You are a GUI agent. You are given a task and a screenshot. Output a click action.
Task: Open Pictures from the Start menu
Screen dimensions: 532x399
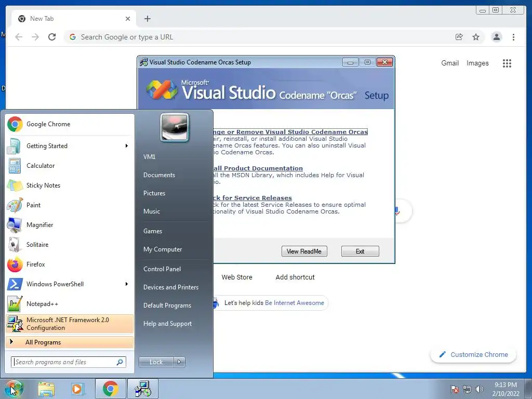pyautogui.click(x=154, y=193)
